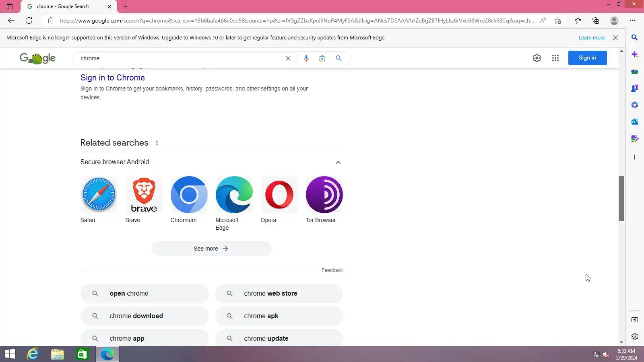The image size is (644, 362).
Task: Open the Edge sidebar Search icon
Action: point(635,37)
